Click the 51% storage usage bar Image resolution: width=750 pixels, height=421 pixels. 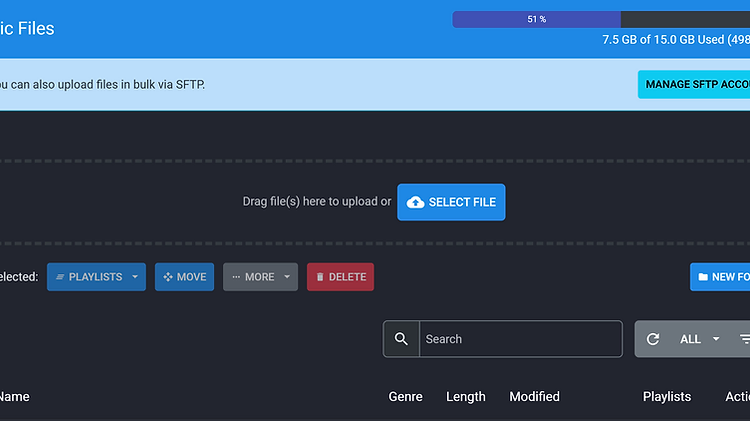point(601,19)
